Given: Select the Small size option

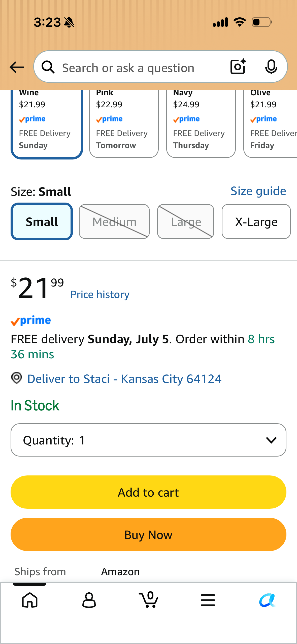Looking at the screenshot, I should 42,221.
